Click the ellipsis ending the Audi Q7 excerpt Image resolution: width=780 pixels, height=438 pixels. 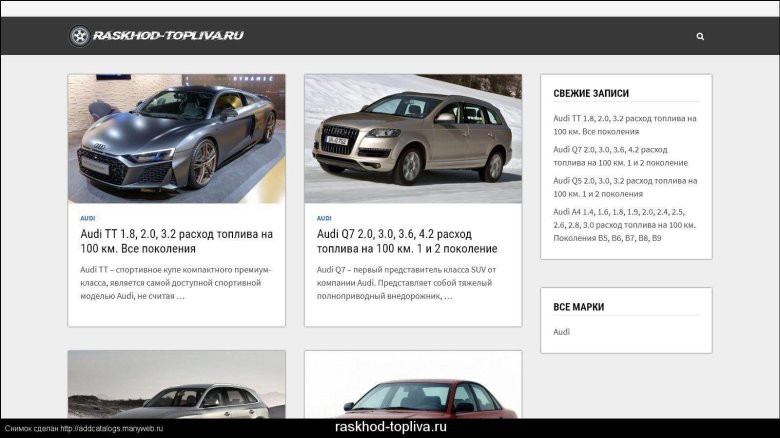(448, 296)
